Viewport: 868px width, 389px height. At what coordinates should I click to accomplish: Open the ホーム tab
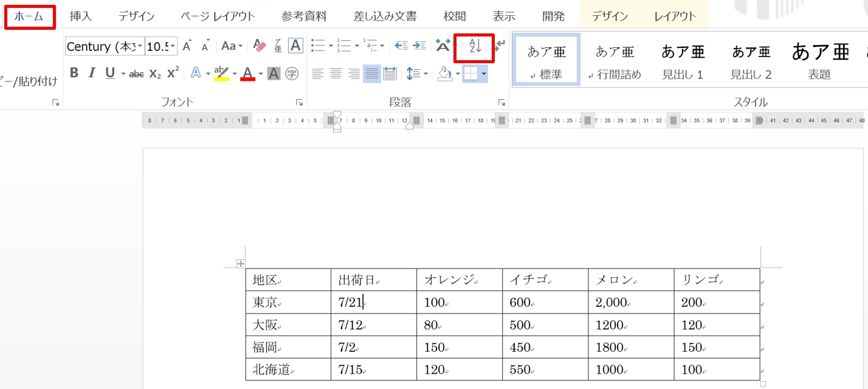pos(29,16)
